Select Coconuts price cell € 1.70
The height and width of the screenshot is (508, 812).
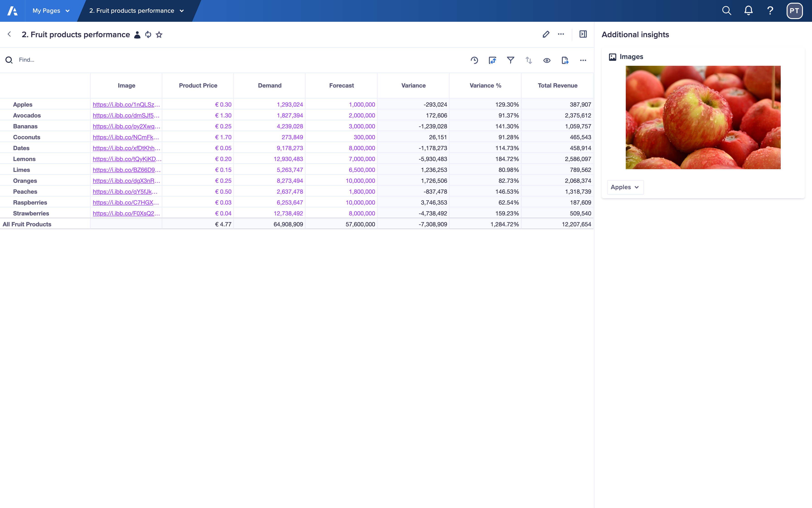pyautogui.click(x=198, y=137)
